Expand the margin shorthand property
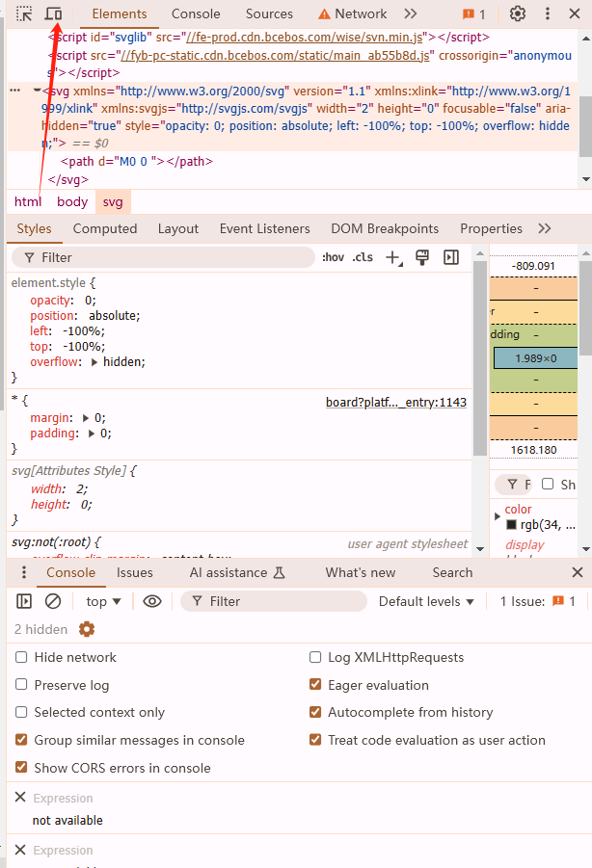This screenshot has height=868, width=592. [x=86, y=418]
